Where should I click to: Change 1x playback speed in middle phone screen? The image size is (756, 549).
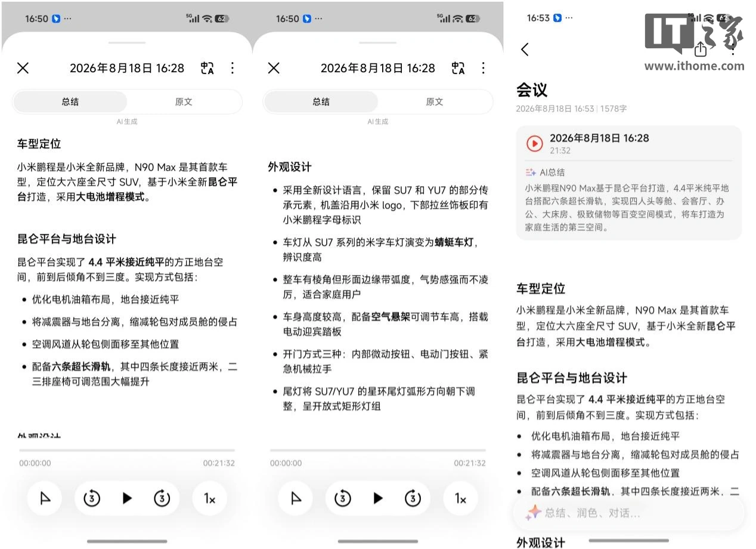pyautogui.click(x=460, y=498)
